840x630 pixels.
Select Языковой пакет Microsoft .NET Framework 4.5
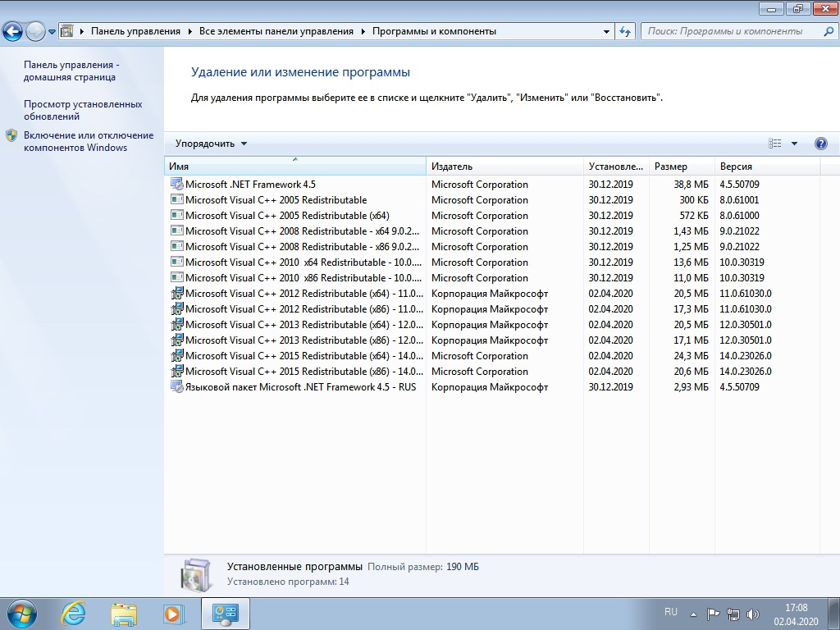300,387
